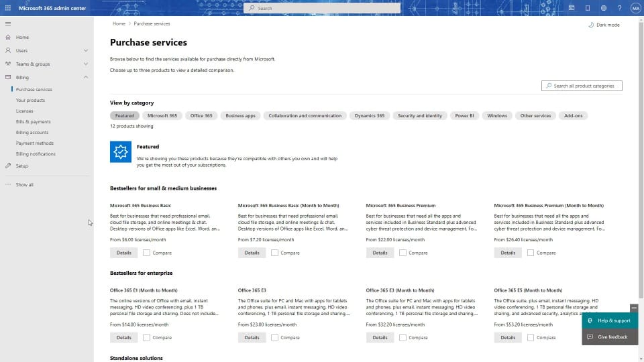Screen dimensions: 644x362
Task: Select the Windows category pill
Action: tap(497, 116)
